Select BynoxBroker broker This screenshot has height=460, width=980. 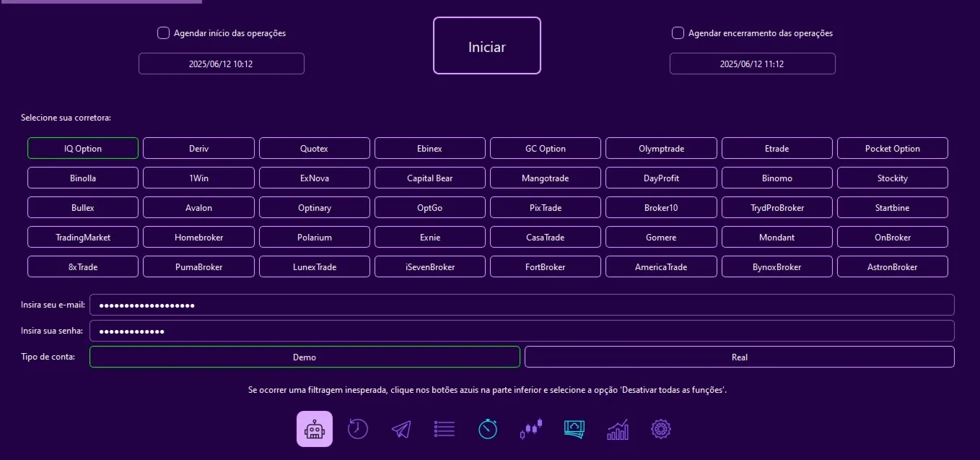pos(777,266)
